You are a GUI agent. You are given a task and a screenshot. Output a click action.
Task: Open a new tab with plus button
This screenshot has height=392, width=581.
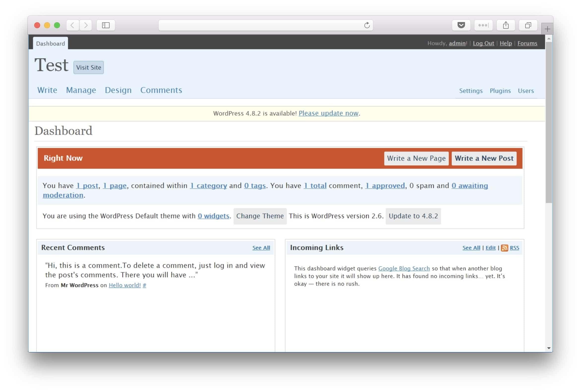(x=547, y=29)
